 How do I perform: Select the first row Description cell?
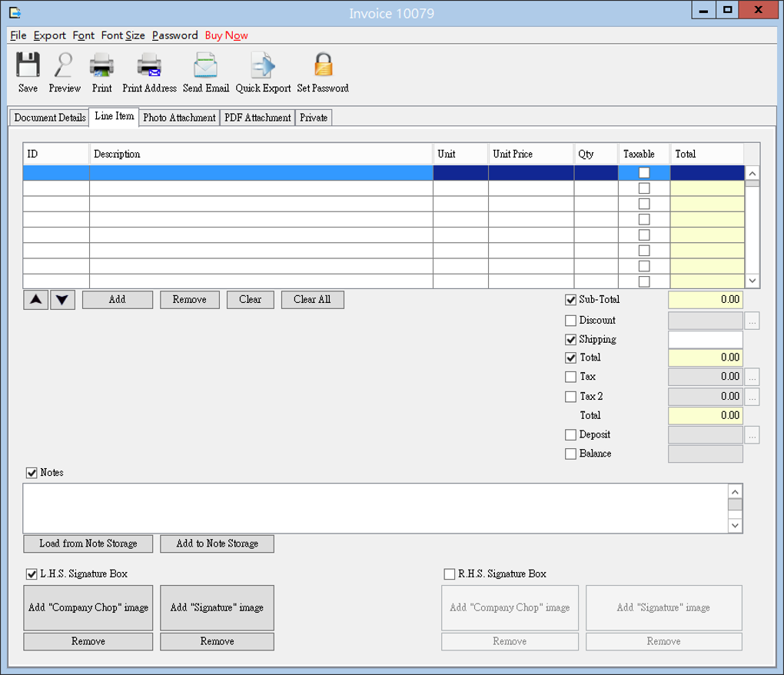tap(261, 173)
